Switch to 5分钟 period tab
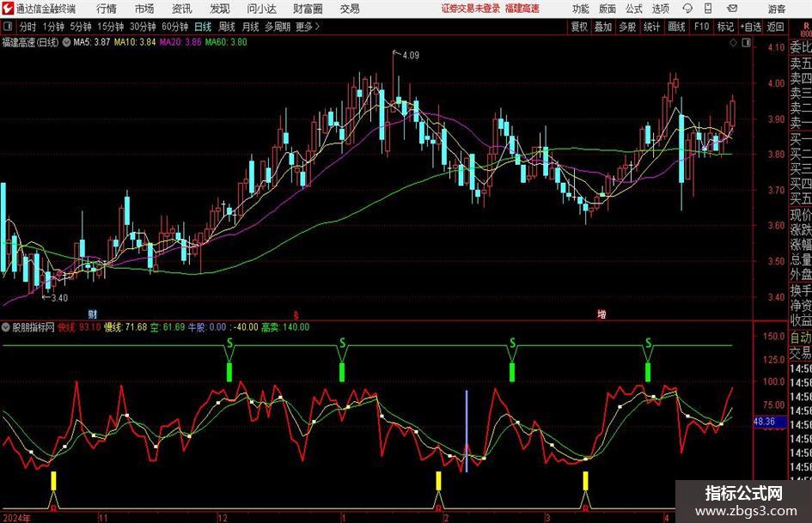Viewport: 812px width, 523px height. click(80, 27)
